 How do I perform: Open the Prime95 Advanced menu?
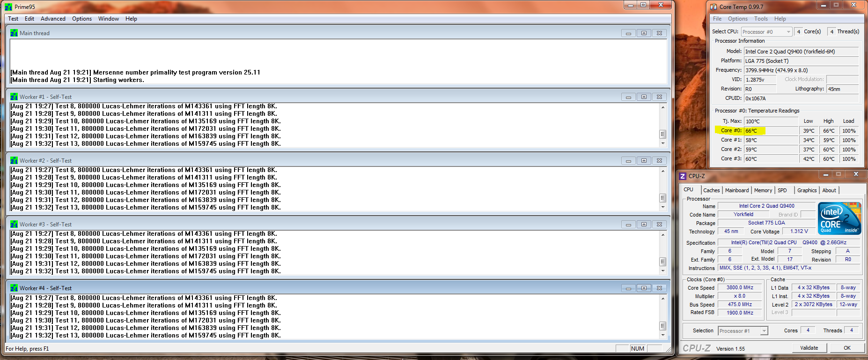53,19
